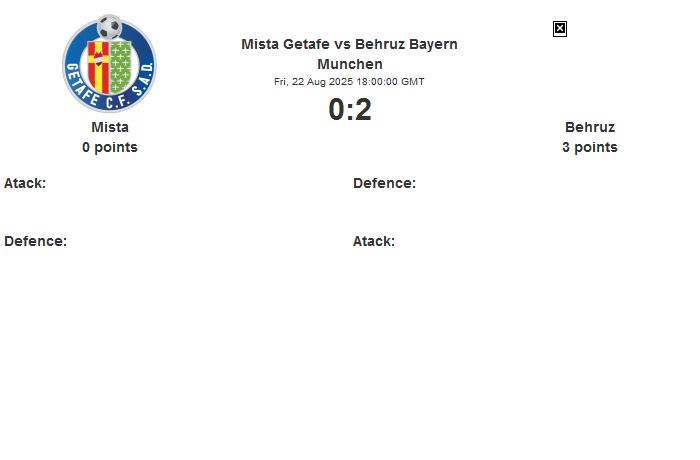Click the Getafe C.F. club crest
The height and width of the screenshot is (460, 700).
109,63
